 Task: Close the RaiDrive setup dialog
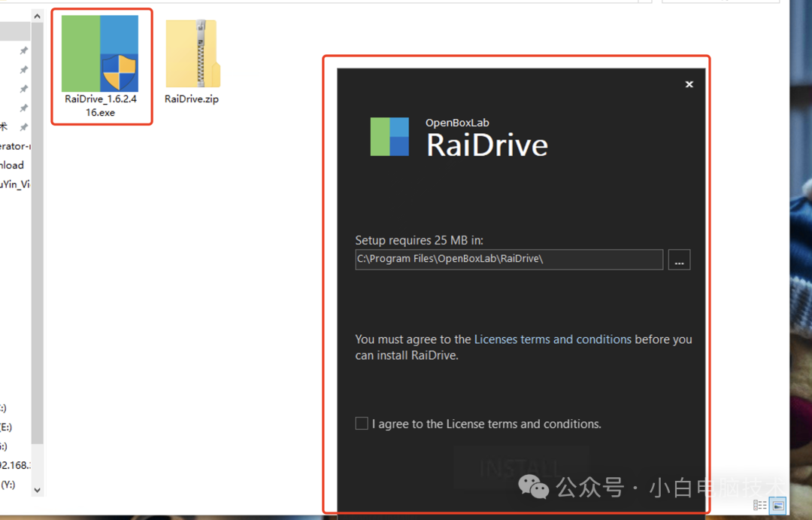pyautogui.click(x=689, y=84)
